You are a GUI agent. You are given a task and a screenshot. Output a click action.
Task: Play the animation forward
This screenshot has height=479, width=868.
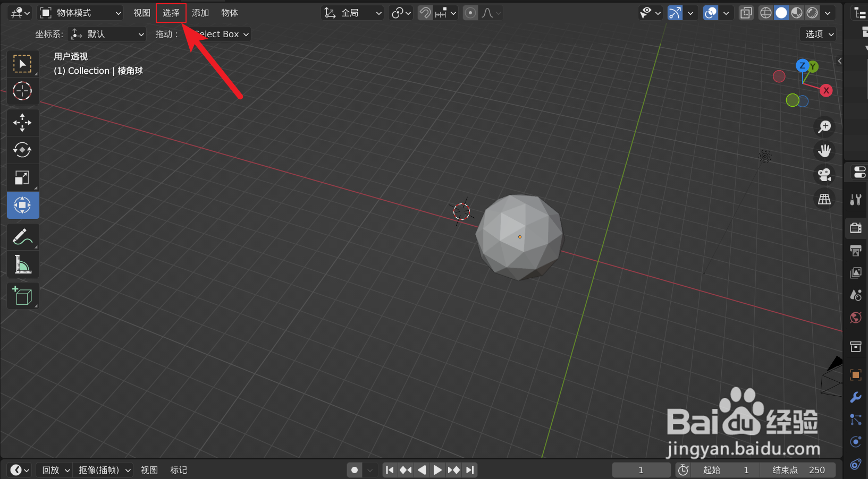pos(437,470)
